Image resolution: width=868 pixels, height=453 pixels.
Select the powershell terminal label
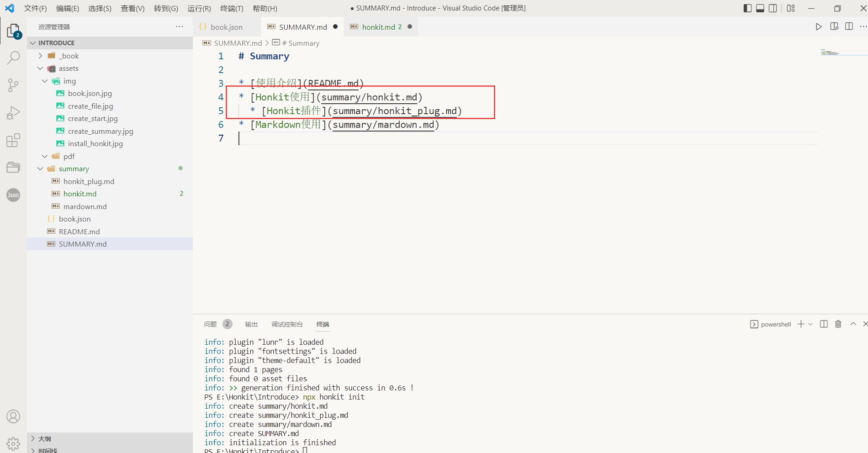click(776, 324)
